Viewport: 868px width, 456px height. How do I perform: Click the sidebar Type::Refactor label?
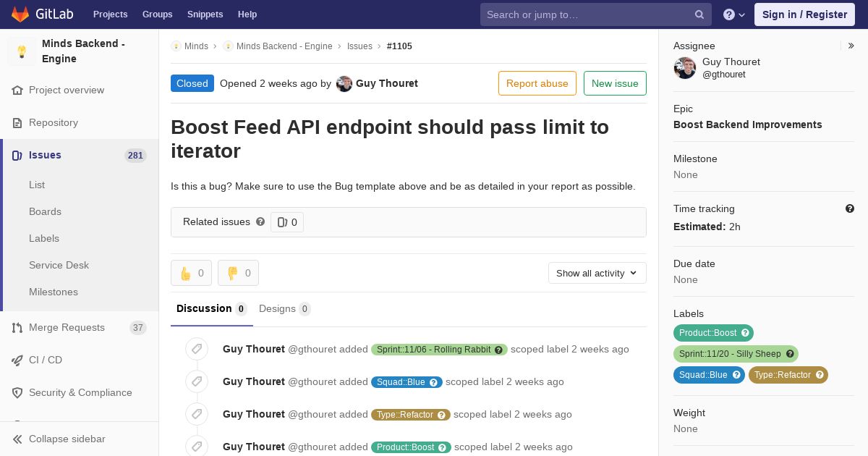[x=788, y=375]
